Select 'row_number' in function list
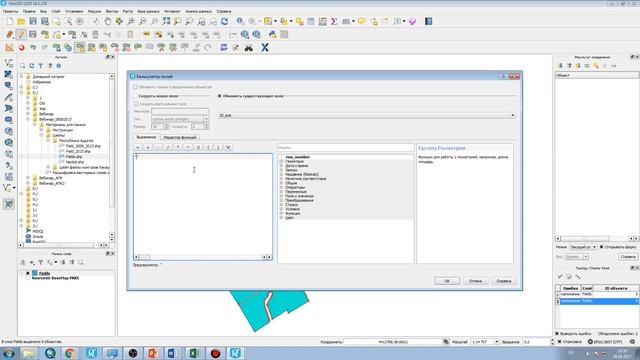Viewport: 640px width, 360px height. pyautogui.click(x=298, y=157)
